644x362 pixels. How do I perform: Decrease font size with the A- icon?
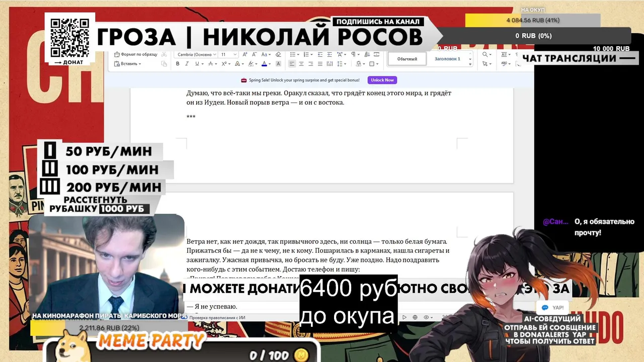point(254,54)
